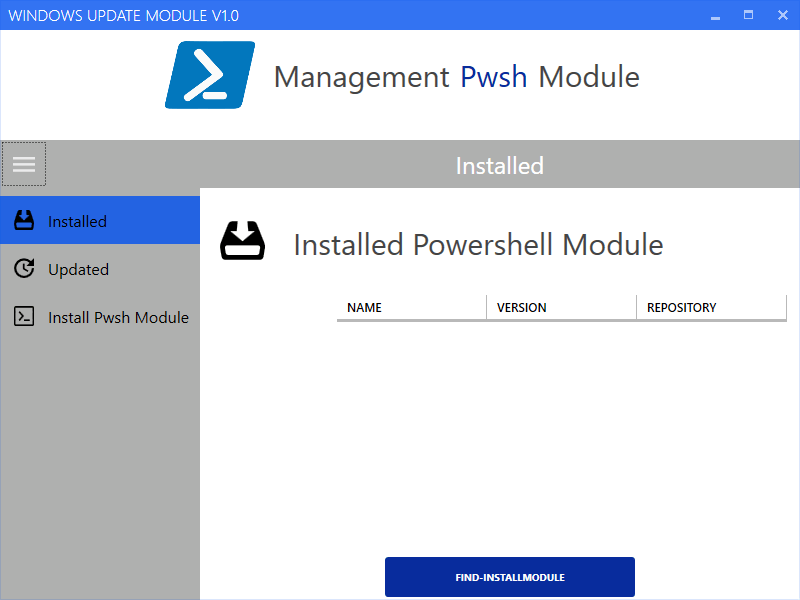Click the empty module list area

coord(560,430)
